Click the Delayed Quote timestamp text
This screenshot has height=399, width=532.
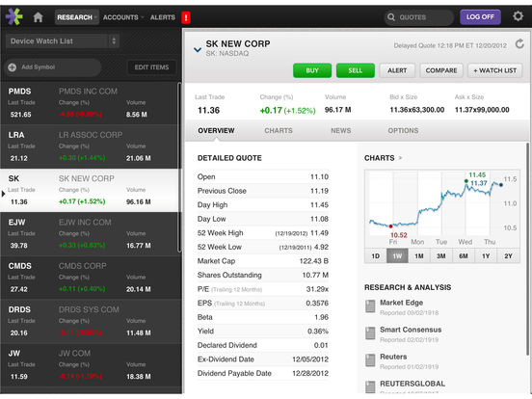pyautogui.click(x=450, y=45)
